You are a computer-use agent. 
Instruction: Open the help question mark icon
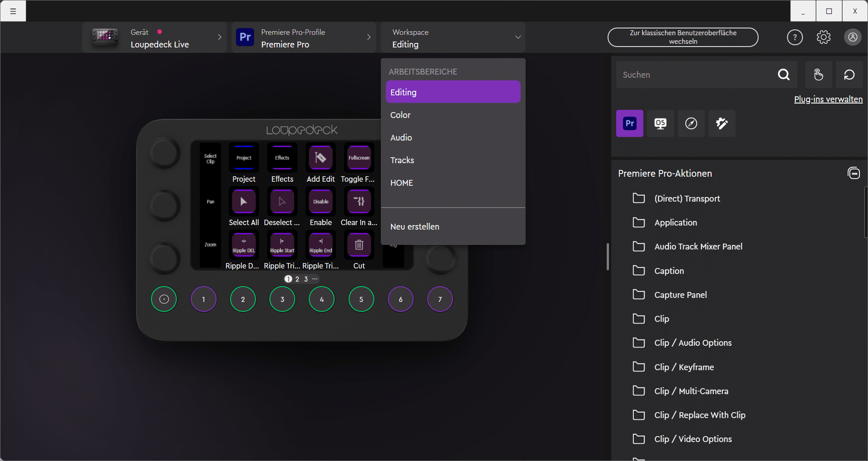pos(795,38)
